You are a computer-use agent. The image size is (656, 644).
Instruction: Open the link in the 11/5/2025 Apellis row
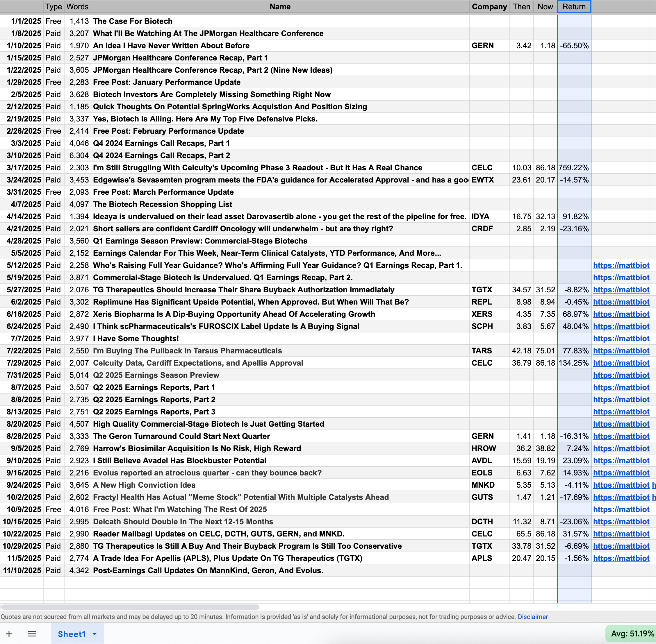(621, 559)
